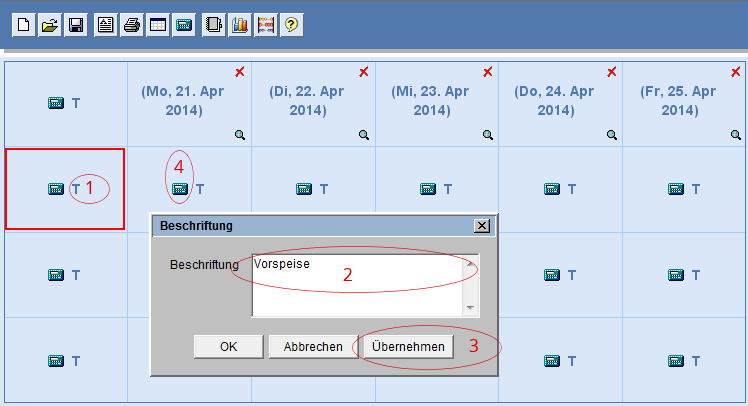Click the teal icon in top-left header cell
748x406 pixels.
[56, 103]
